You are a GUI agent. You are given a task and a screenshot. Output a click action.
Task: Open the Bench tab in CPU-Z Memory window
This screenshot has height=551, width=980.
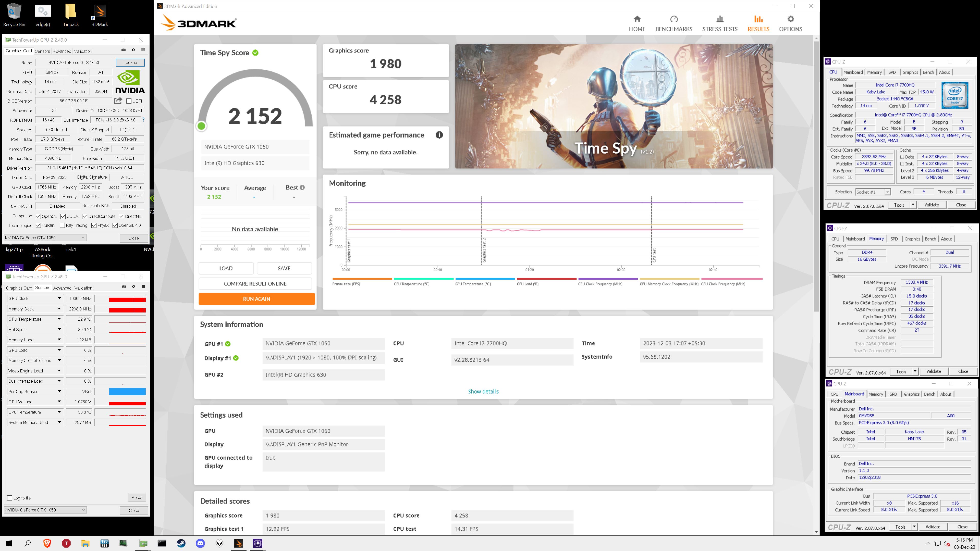[x=930, y=239]
